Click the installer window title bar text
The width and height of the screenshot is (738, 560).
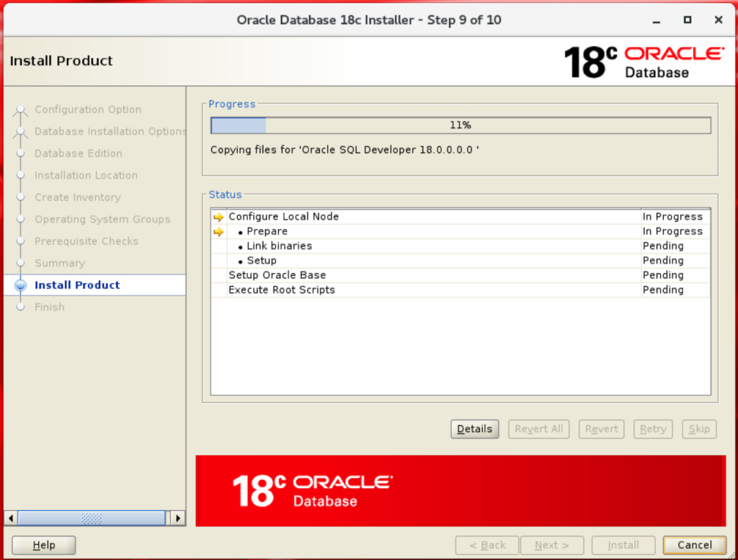point(368,19)
